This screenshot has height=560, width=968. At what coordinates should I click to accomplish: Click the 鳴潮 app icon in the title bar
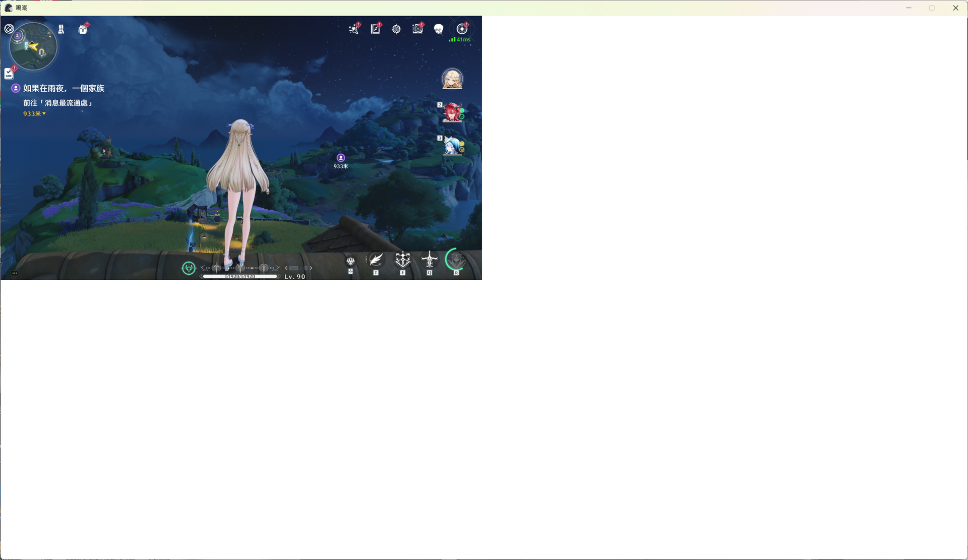(x=9, y=8)
